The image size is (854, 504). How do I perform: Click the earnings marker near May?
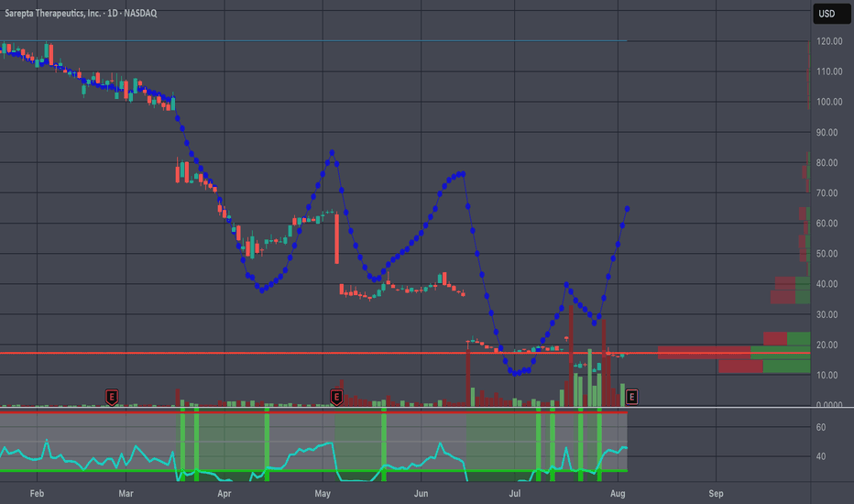pyautogui.click(x=336, y=397)
